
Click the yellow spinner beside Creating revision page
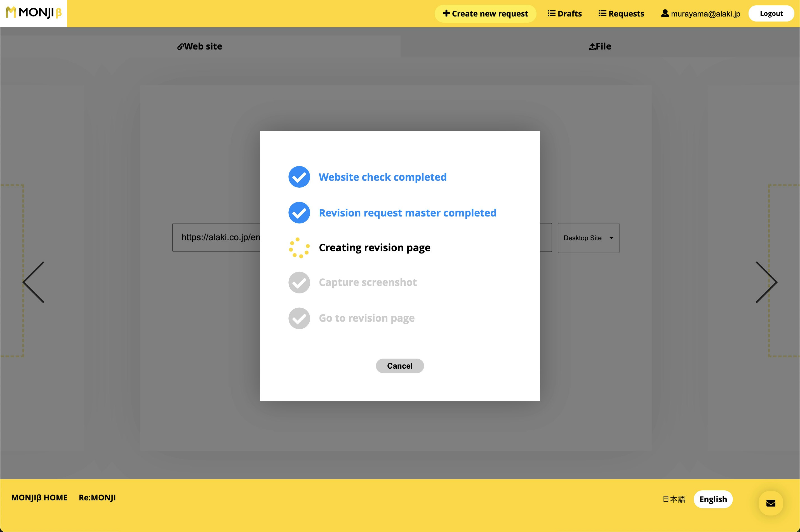click(x=299, y=248)
